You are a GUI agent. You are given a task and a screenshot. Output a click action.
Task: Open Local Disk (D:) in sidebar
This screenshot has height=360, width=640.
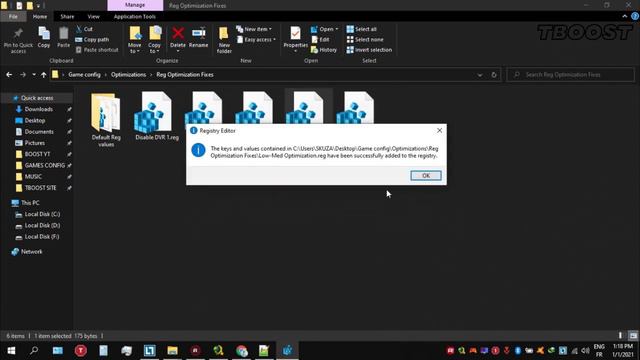point(42,225)
